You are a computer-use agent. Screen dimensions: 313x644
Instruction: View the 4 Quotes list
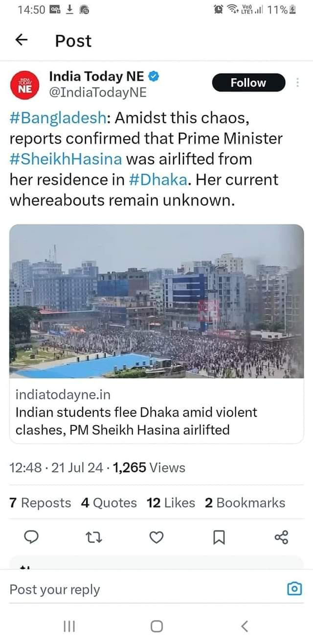point(109,503)
